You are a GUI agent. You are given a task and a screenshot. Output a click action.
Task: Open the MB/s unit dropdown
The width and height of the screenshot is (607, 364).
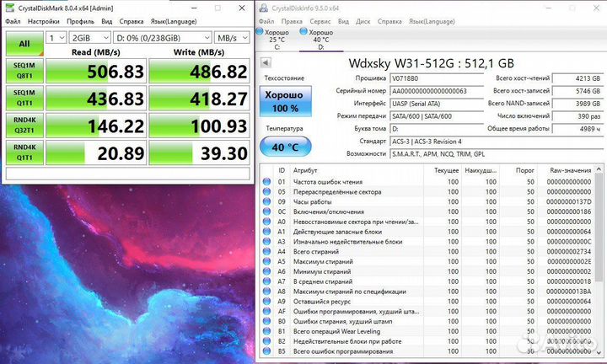pyautogui.click(x=232, y=38)
